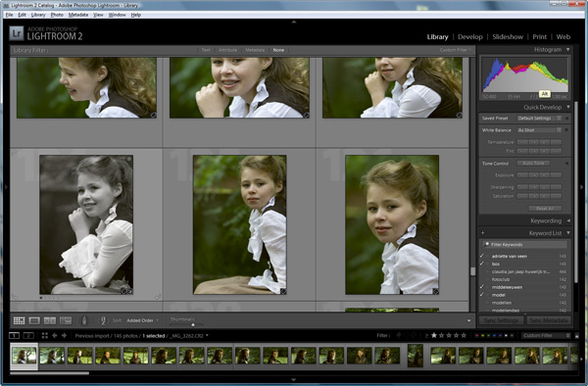Expand the Tone Control section triangle

(566, 164)
